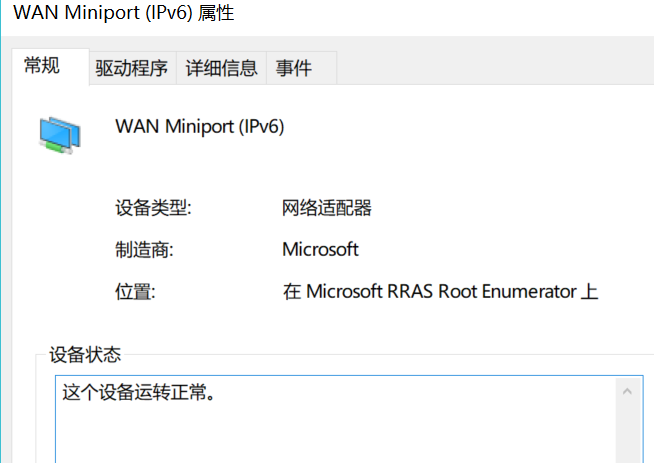Click the 这个设备运转正常 status message
Image resolution: width=654 pixels, height=463 pixels.
pos(140,393)
